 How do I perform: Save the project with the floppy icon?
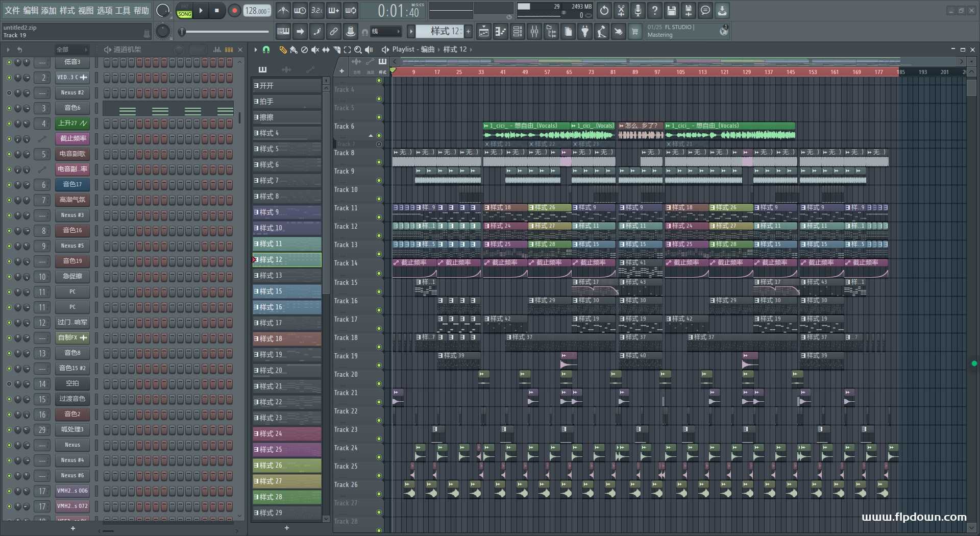[672, 10]
